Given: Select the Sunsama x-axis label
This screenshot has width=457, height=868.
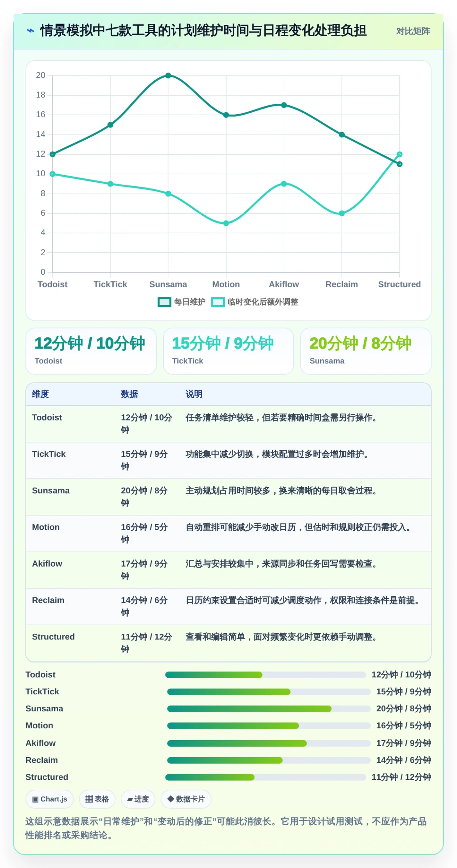Looking at the screenshot, I should pos(168,284).
